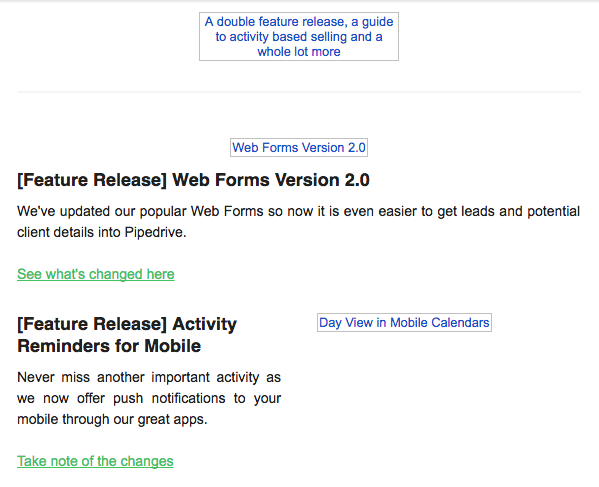Open the Take note of the changes link
Screen dimensions: 599x487
coord(95,461)
